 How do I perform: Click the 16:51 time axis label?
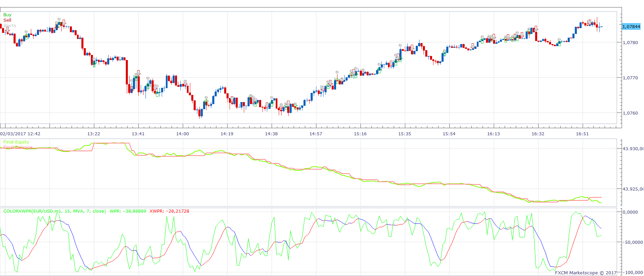tap(582, 134)
